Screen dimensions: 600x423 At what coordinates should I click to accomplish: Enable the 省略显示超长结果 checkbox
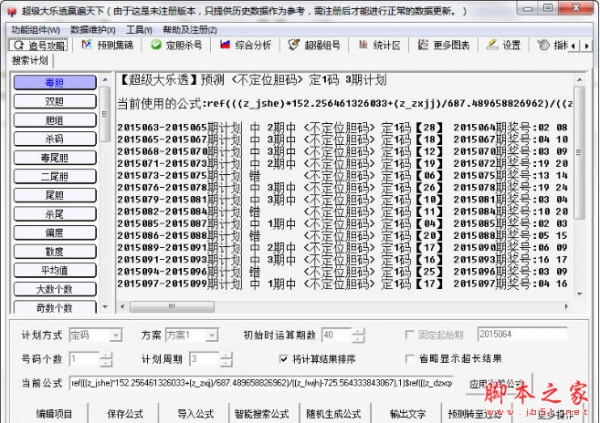(x=409, y=359)
